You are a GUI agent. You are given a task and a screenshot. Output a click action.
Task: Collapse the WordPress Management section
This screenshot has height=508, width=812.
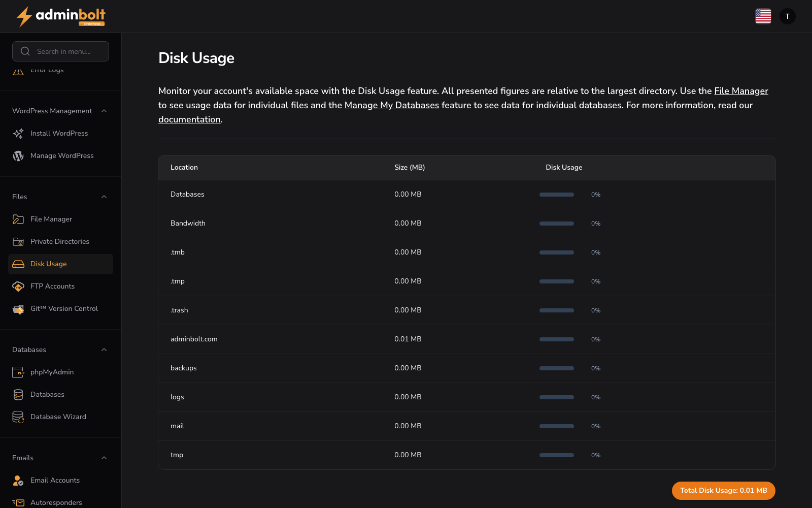pos(104,111)
